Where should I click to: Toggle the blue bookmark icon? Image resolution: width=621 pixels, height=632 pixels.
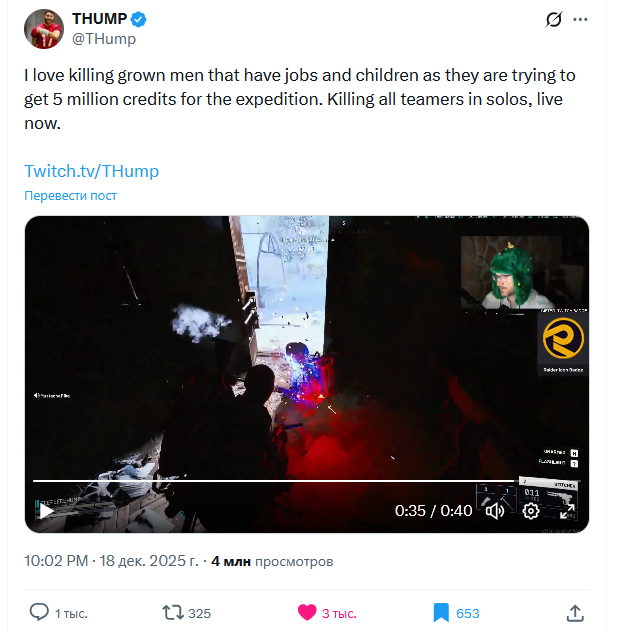click(441, 613)
